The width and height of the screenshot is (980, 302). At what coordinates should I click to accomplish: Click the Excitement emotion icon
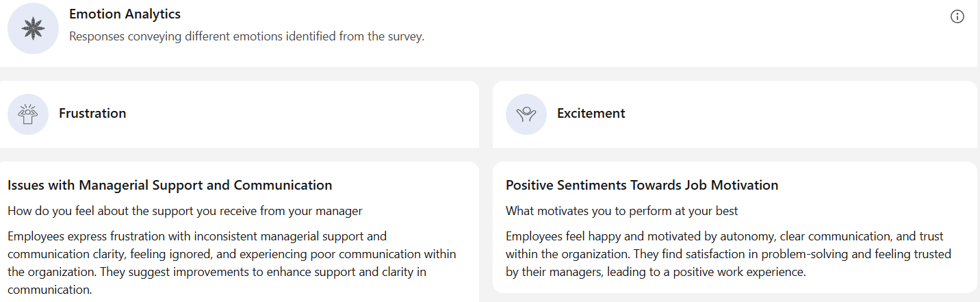click(526, 114)
